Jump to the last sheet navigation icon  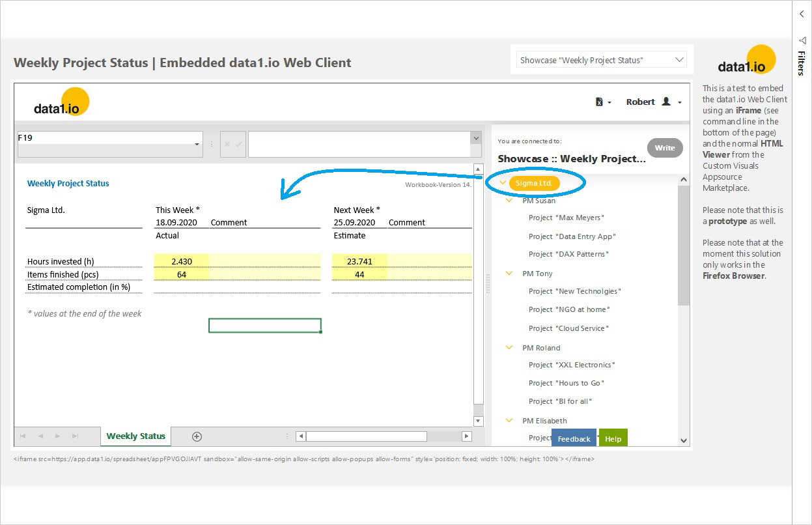74,436
